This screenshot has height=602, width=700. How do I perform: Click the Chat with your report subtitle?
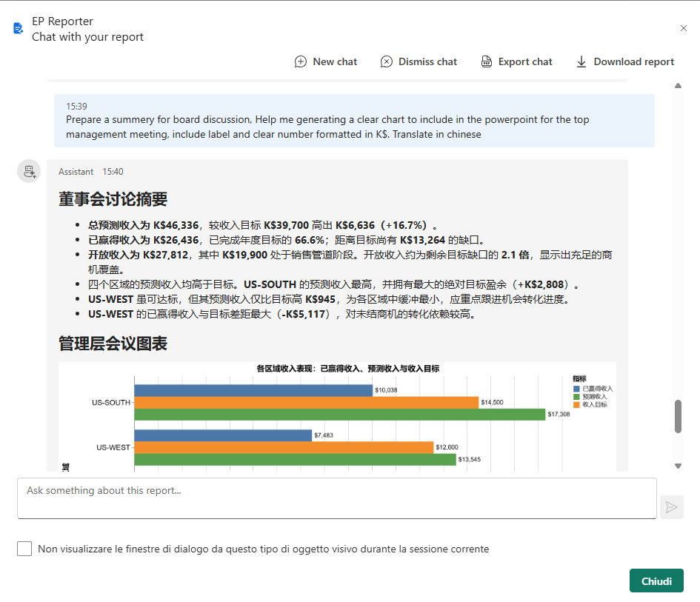87,37
